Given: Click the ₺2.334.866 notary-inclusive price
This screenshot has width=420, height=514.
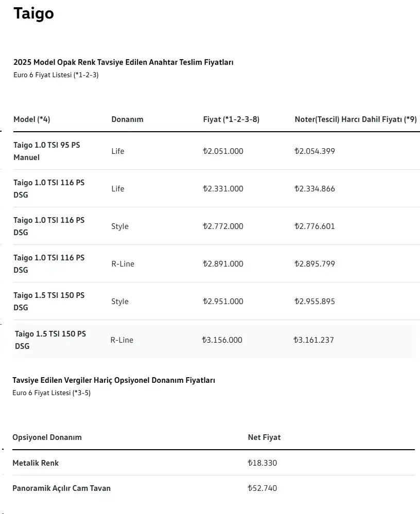Looking at the screenshot, I should 315,188.
